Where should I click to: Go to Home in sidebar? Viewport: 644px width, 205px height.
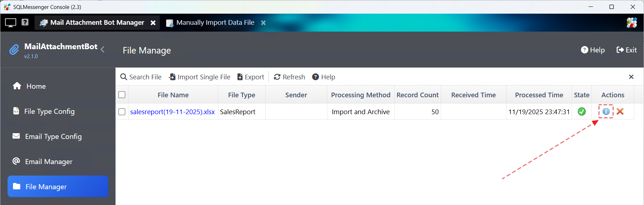(x=58, y=86)
